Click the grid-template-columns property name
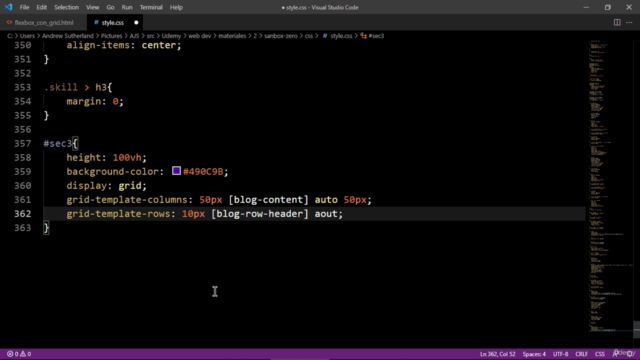 127,200
